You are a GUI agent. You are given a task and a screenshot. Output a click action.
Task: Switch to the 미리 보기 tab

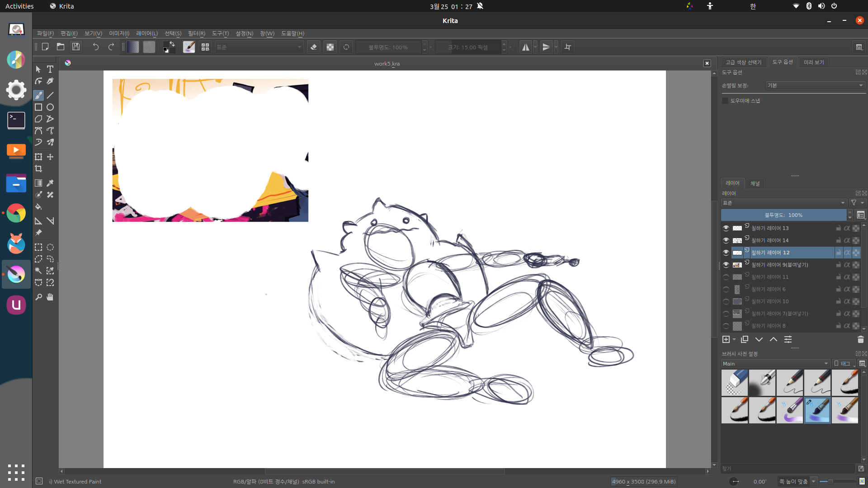814,62
